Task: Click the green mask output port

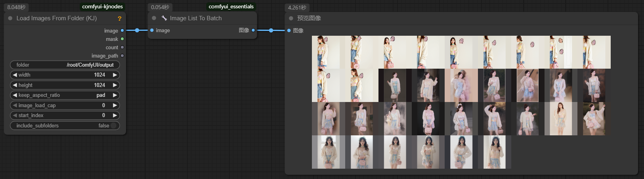Action: coord(122,39)
